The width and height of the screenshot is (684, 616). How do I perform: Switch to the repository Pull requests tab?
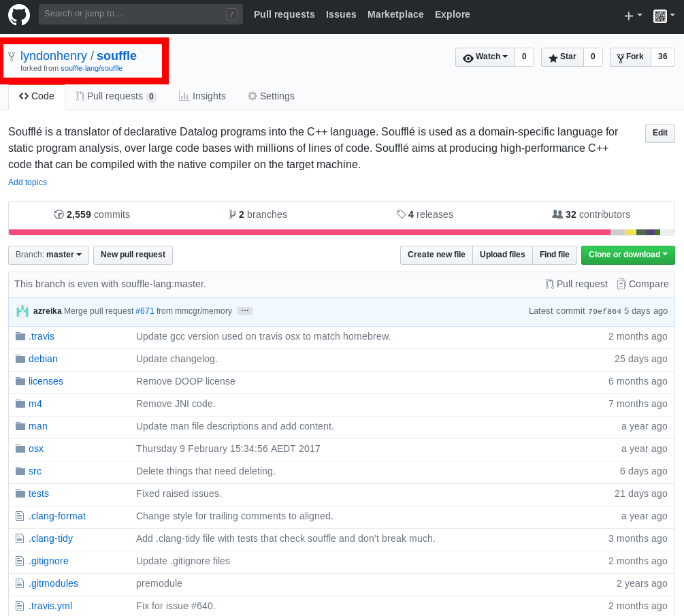click(116, 96)
